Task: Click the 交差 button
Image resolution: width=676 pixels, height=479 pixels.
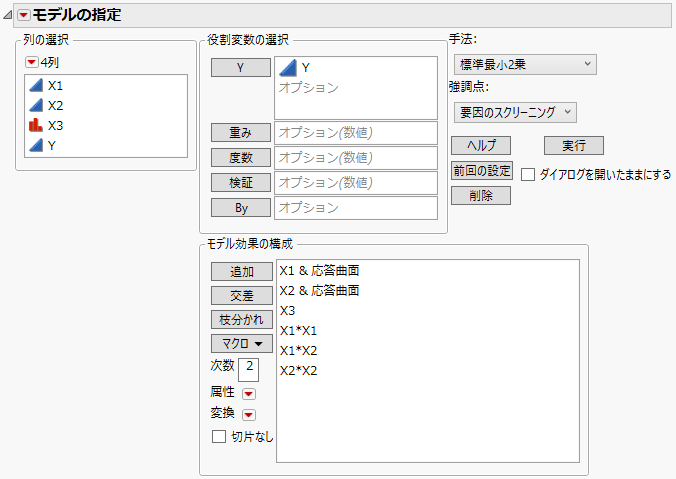Action: tap(242, 296)
